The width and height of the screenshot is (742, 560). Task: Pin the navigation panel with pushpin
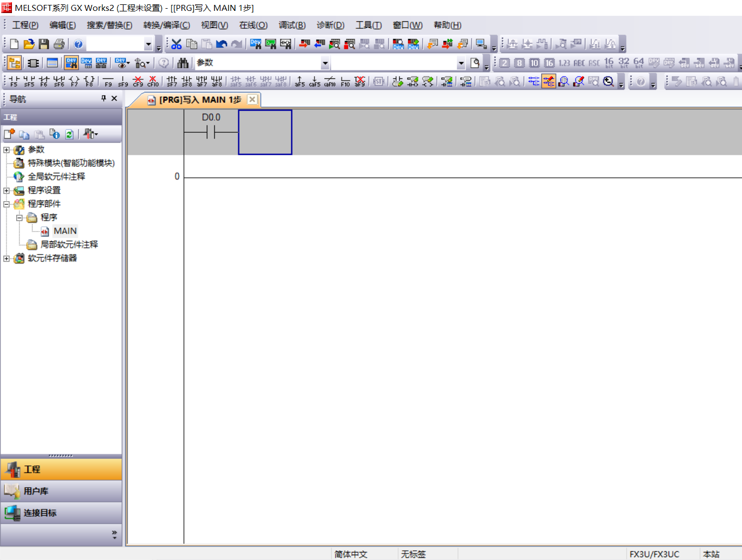103,98
